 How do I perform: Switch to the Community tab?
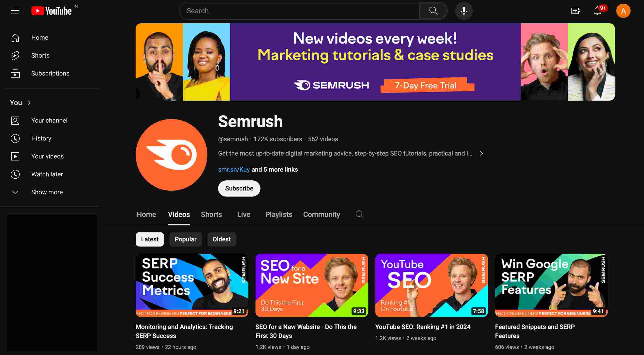321,214
